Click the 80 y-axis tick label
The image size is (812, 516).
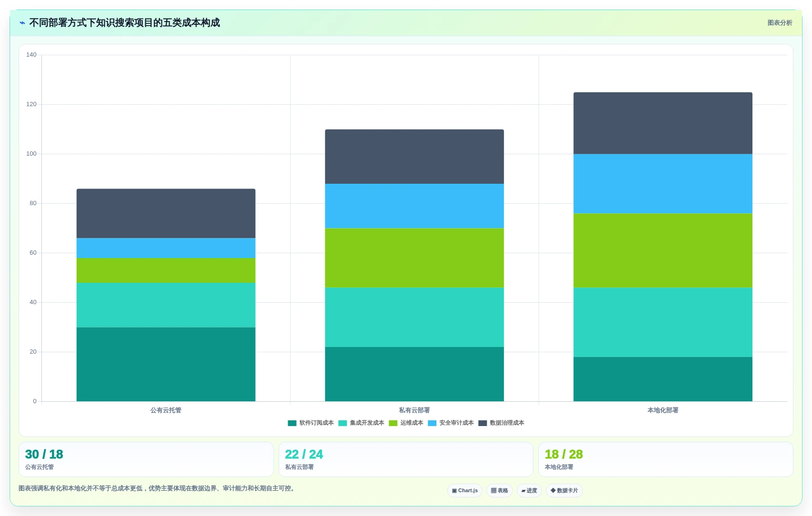33,203
